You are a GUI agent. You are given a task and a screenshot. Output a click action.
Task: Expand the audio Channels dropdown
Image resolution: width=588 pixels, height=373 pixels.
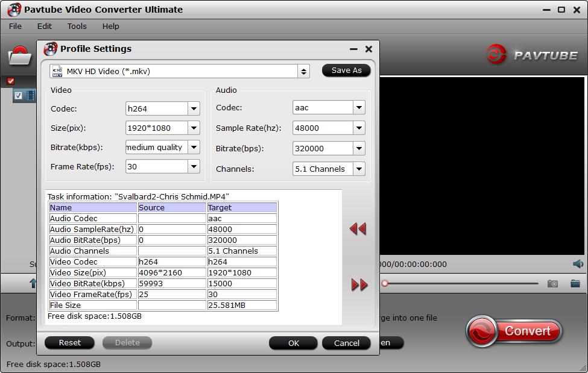tap(359, 169)
